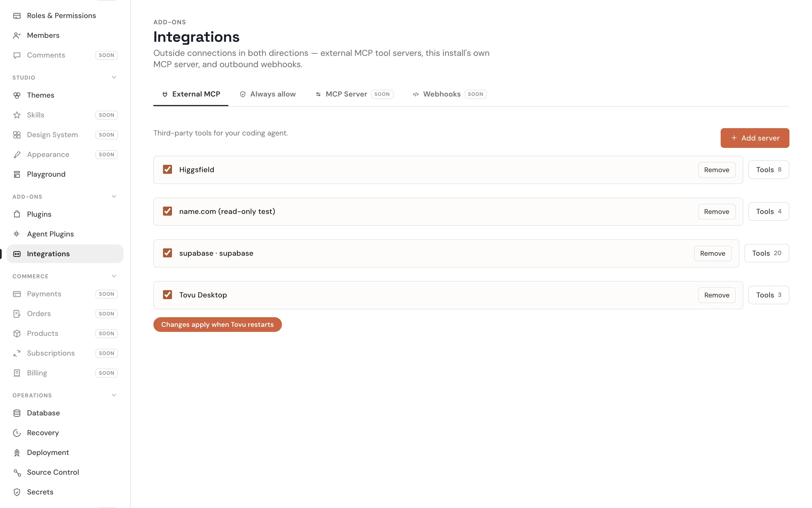Click the Changes apply when Tovu restarts badge
812x508 pixels.
[217, 325]
